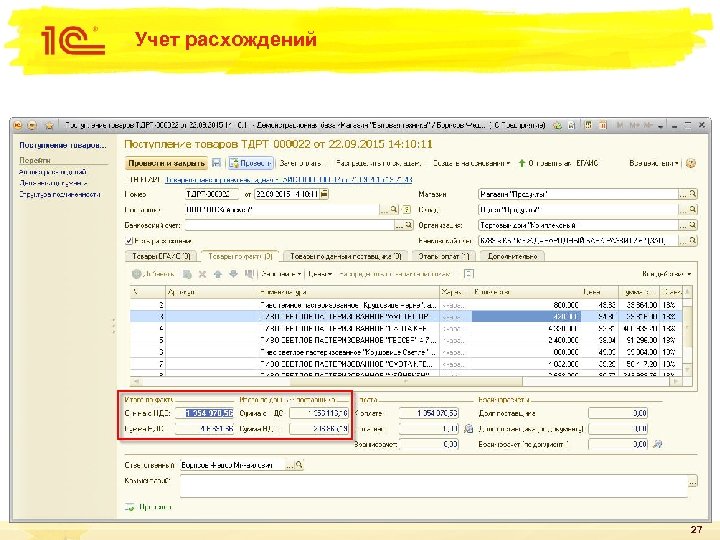
Task: Click the question mark icon next to supplier
Action: tap(406, 210)
